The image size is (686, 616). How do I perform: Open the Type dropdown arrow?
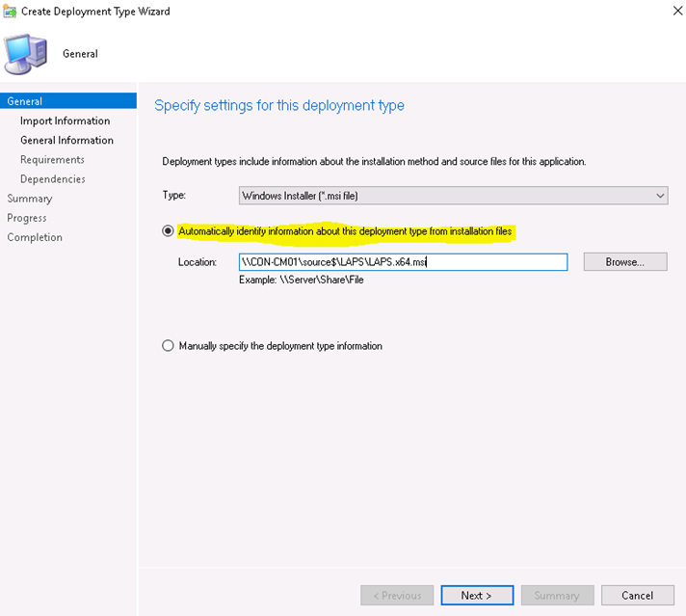click(x=660, y=196)
